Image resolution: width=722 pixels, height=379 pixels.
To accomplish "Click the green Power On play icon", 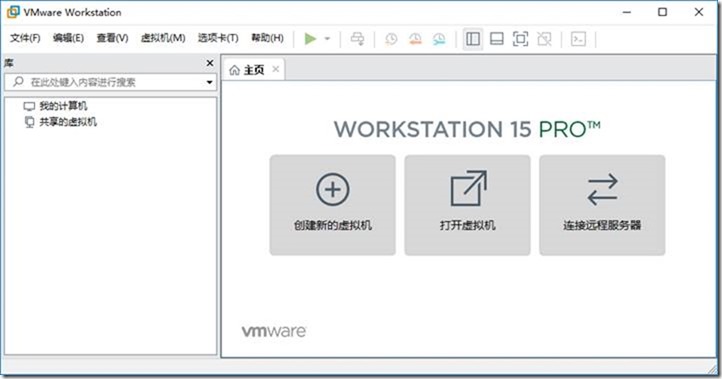I will 310,39.
